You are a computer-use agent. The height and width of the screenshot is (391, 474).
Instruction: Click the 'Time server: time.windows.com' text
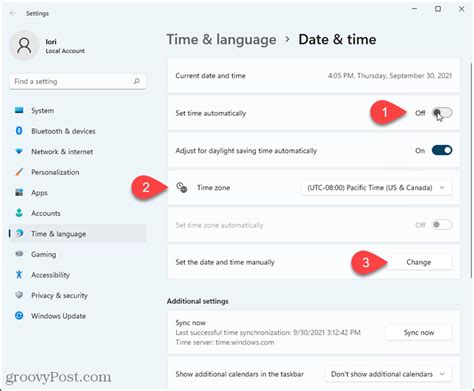tap(225, 342)
